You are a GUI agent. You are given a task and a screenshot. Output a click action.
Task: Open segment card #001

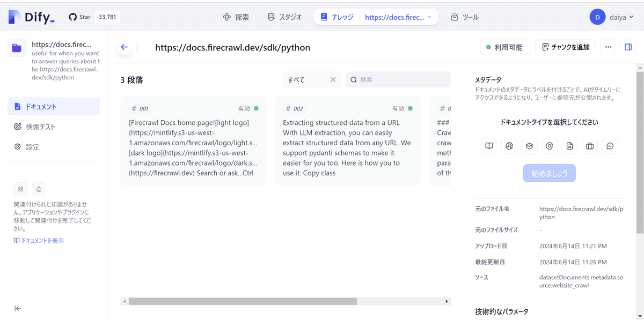coord(193,141)
